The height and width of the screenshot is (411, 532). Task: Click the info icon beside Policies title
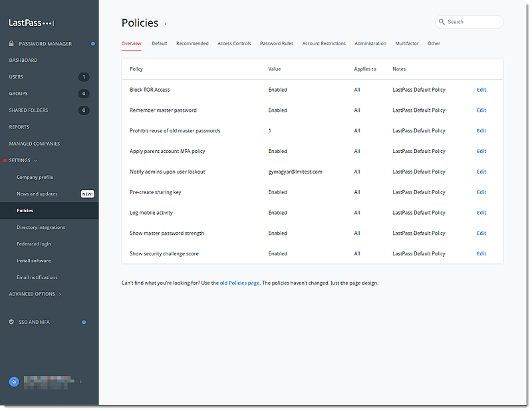(x=165, y=23)
